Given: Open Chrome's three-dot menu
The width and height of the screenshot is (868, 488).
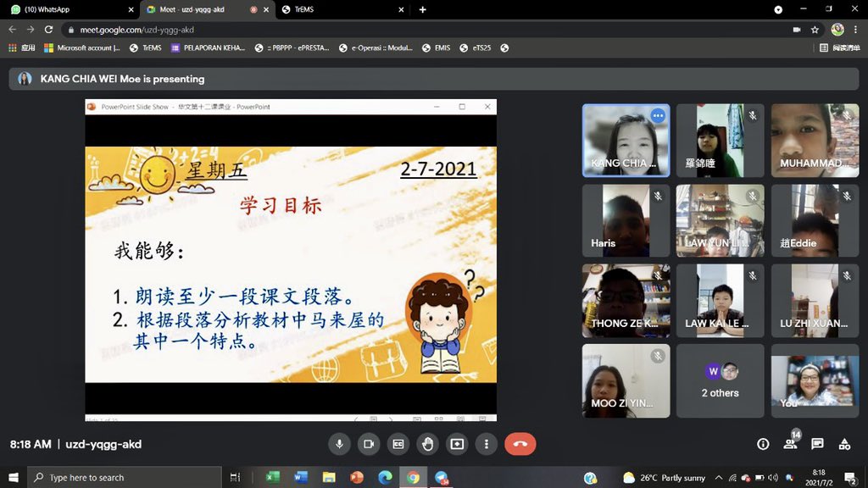Looking at the screenshot, I should [856, 30].
